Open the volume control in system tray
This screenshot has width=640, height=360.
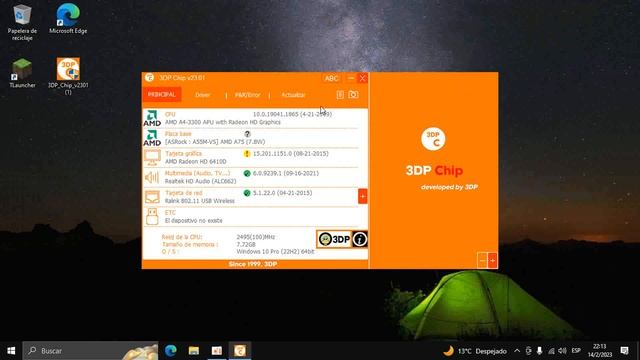tap(562, 351)
